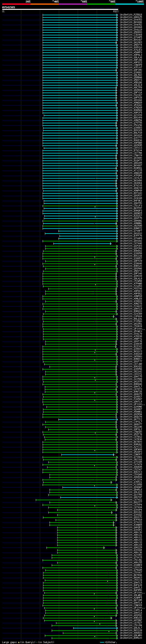Viewport: 146px width, 644px height.
Task: Select the UniRef100_A7QJE3 label
Action: click(x=131, y=50)
